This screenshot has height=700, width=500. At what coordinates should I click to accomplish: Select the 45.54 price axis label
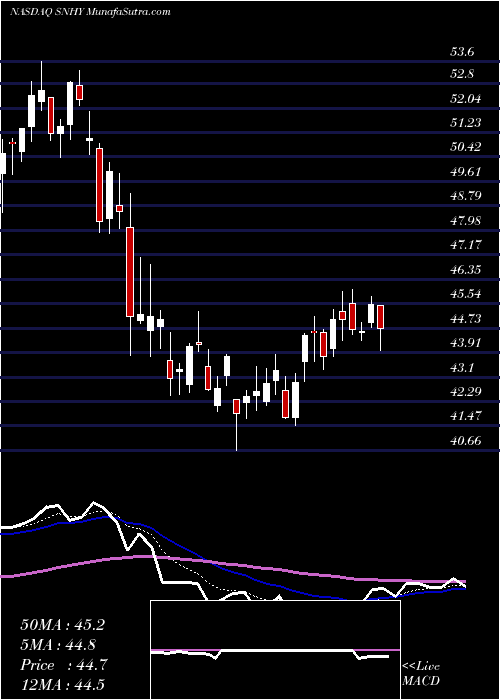click(466, 294)
